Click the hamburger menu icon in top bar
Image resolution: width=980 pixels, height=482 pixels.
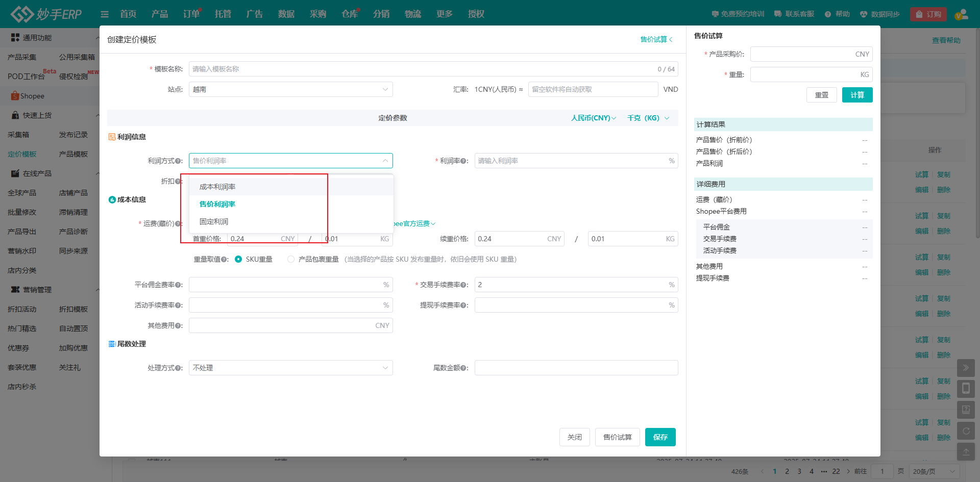tap(105, 14)
